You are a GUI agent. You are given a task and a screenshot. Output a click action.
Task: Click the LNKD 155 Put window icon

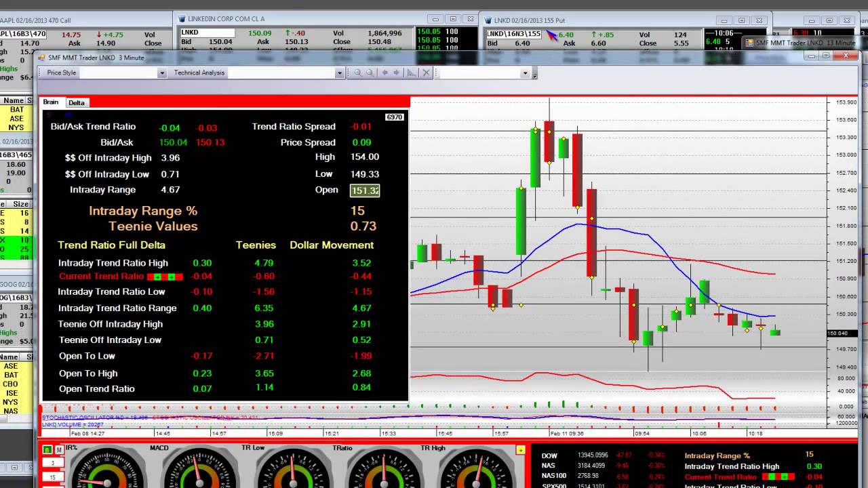pyautogui.click(x=488, y=19)
